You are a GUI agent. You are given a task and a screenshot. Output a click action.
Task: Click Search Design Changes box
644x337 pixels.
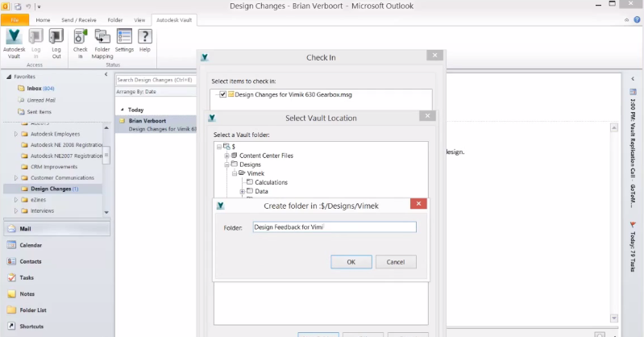click(156, 80)
